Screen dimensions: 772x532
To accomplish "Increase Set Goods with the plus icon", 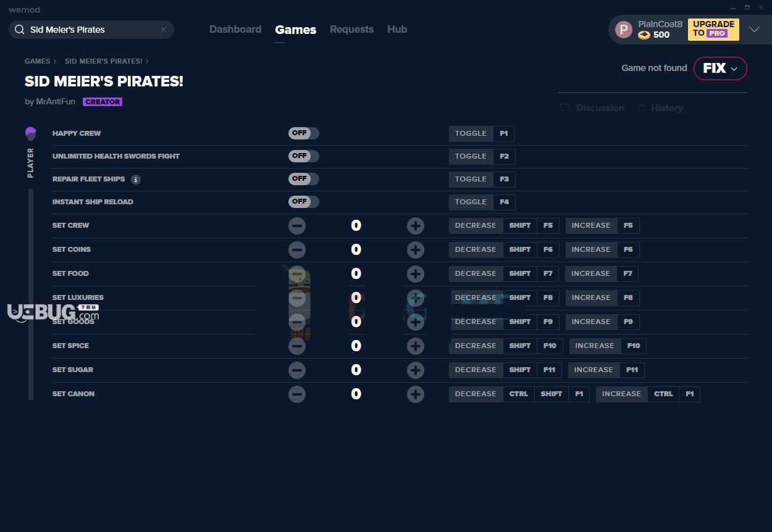I will 416,322.
